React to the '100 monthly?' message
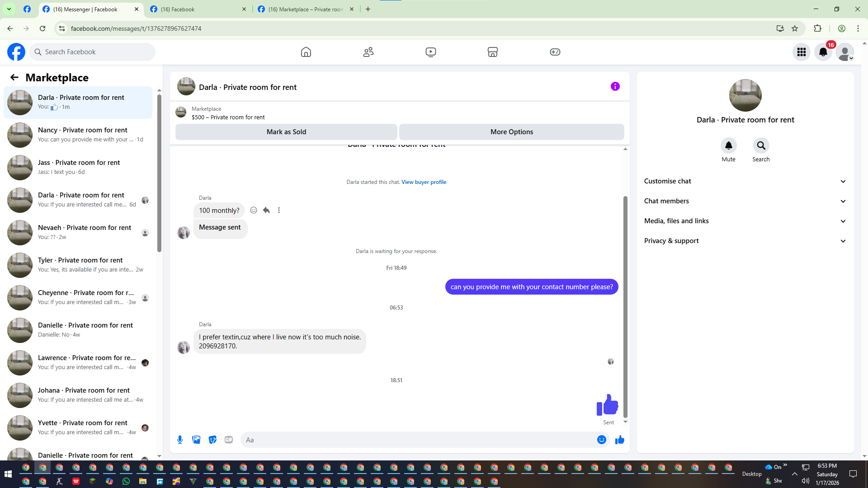The image size is (868, 488). [x=254, y=210]
